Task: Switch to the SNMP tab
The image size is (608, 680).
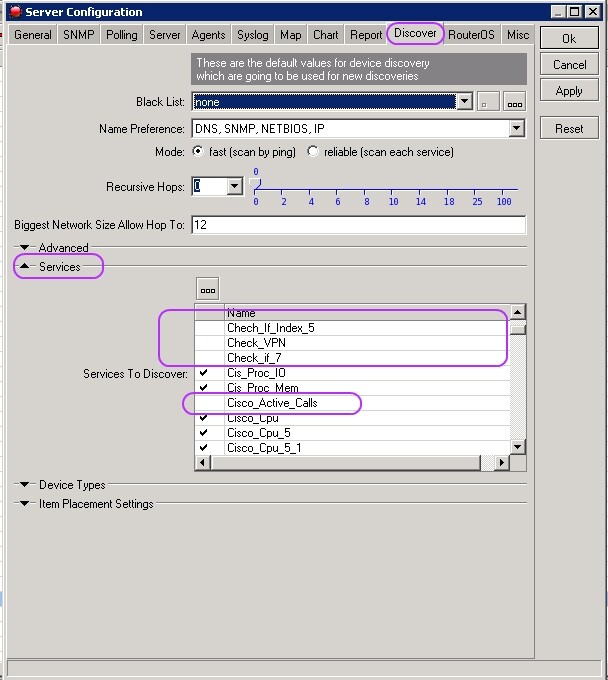Action: pos(78,35)
